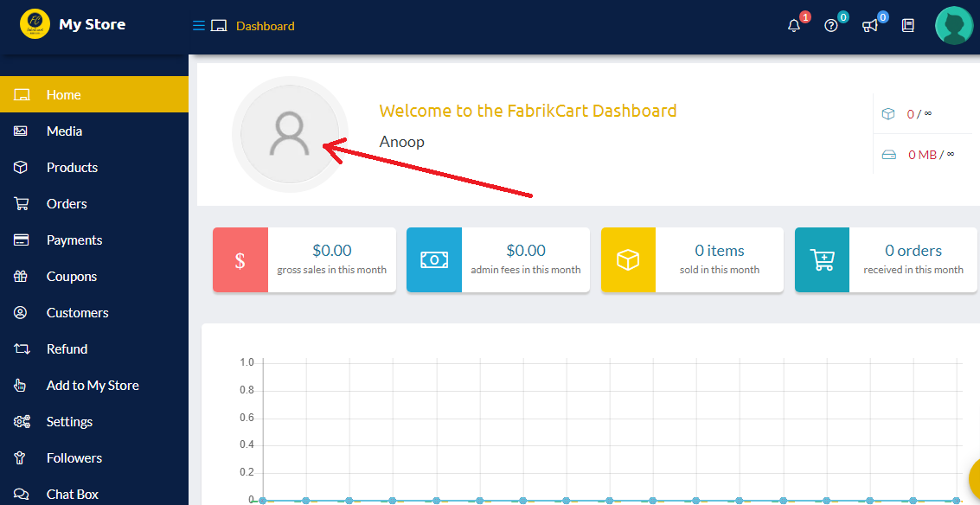Viewport: 980px width, 505px height.
Task: Click the Home sidebar icon
Action: point(22,95)
